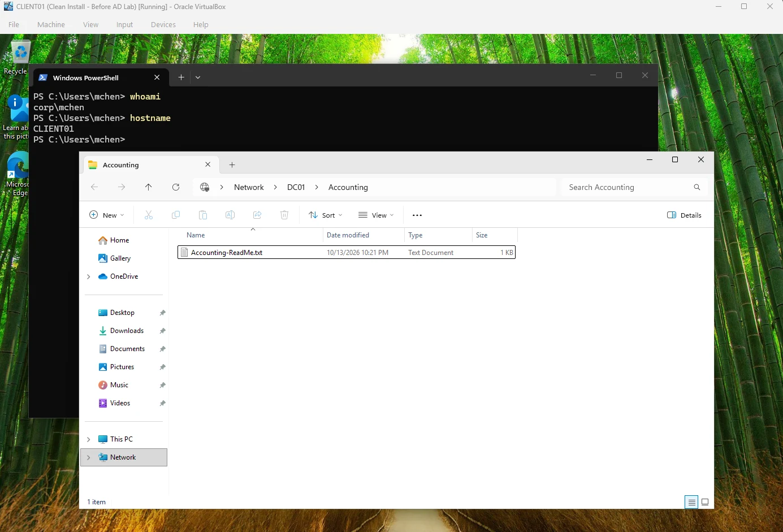Click the Network breadcrumb in address bar
This screenshot has width=783, height=532.
[x=249, y=187]
